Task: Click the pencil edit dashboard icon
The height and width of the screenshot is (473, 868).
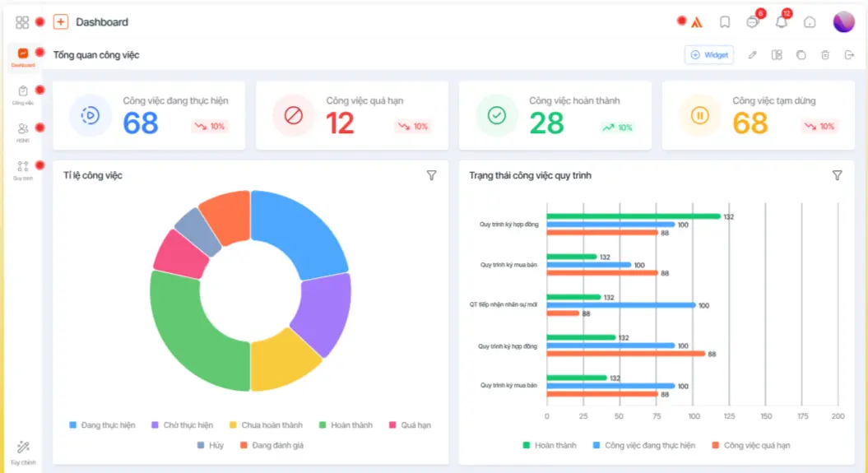Action: point(752,55)
